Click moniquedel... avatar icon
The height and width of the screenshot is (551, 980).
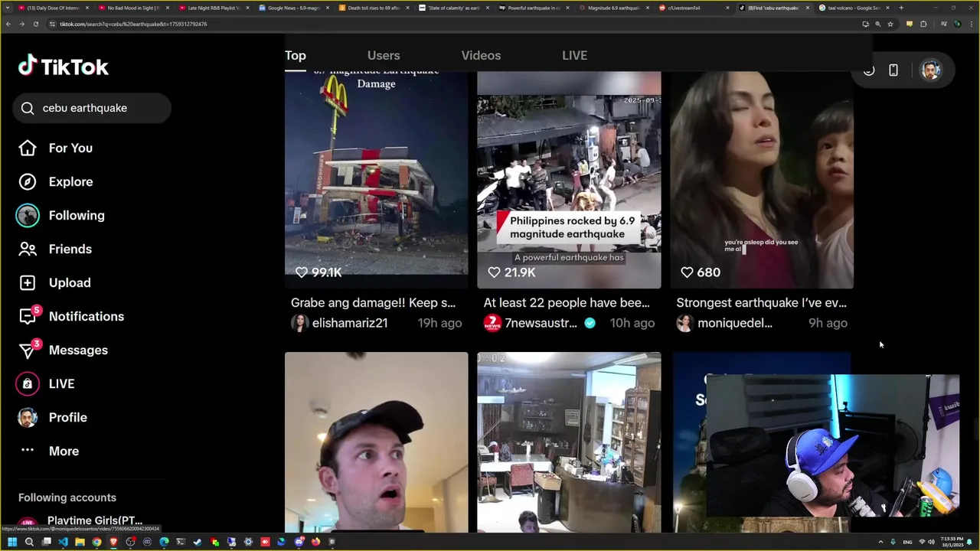pos(685,323)
